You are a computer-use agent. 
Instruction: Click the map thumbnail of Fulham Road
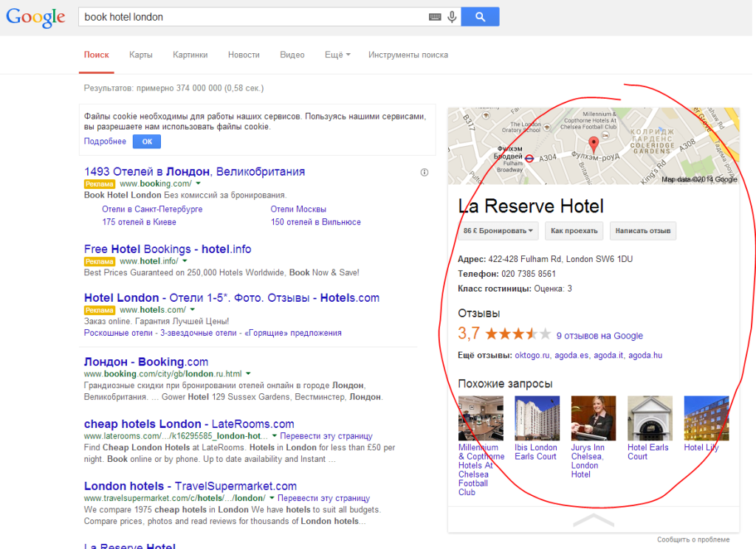pyautogui.click(x=594, y=146)
